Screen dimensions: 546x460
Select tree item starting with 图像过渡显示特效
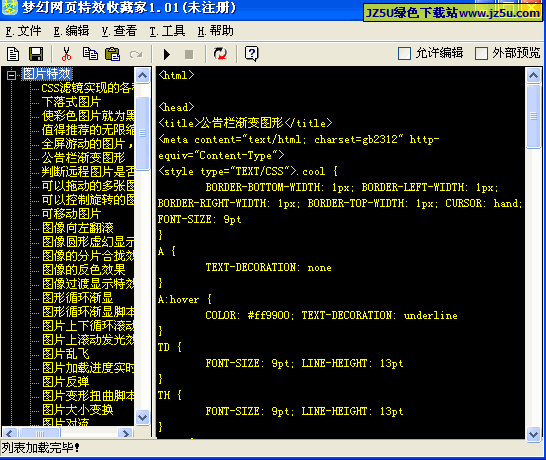pos(88,283)
